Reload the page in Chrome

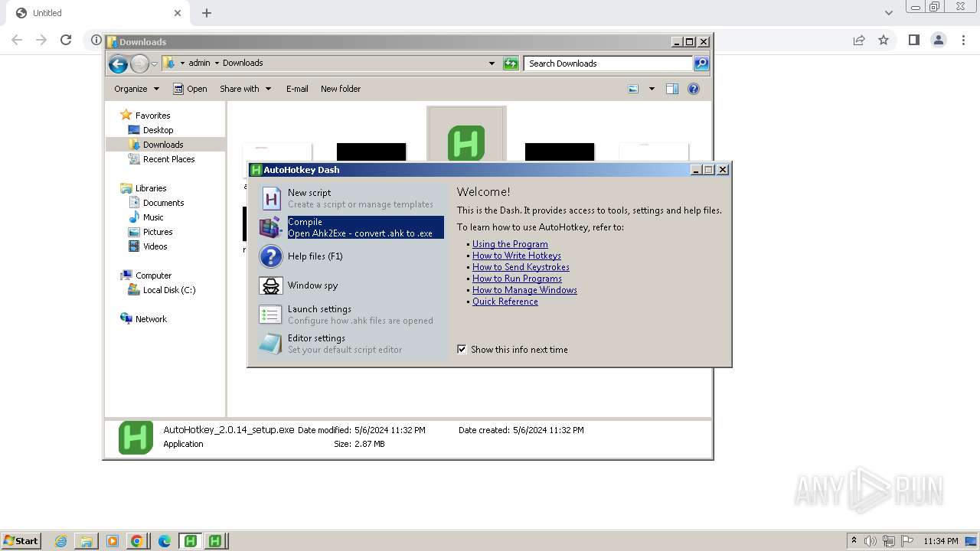point(66,40)
